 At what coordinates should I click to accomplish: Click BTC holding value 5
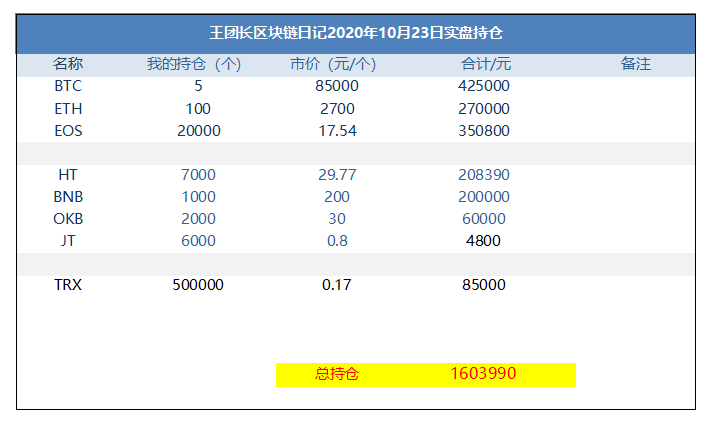[198, 86]
